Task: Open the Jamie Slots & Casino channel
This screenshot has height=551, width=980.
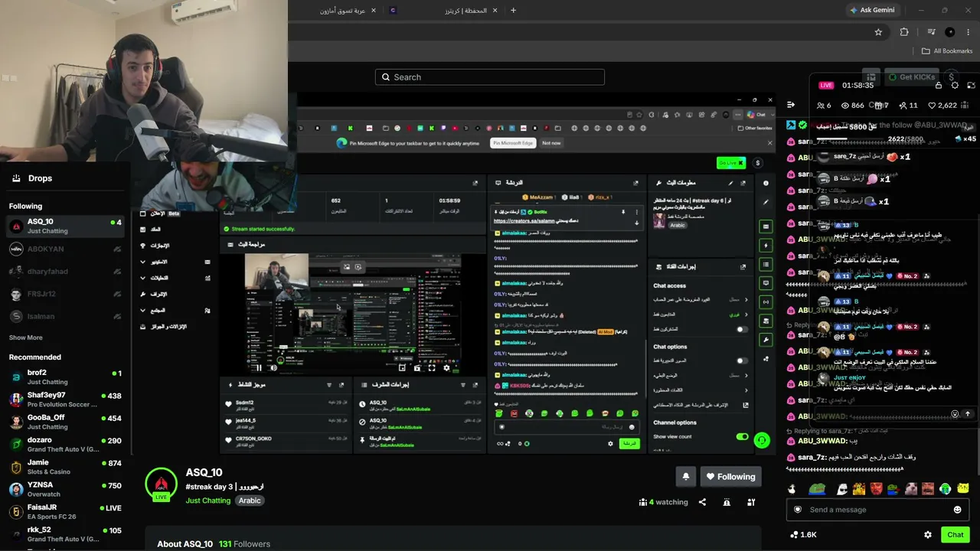Action: coord(65,467)
